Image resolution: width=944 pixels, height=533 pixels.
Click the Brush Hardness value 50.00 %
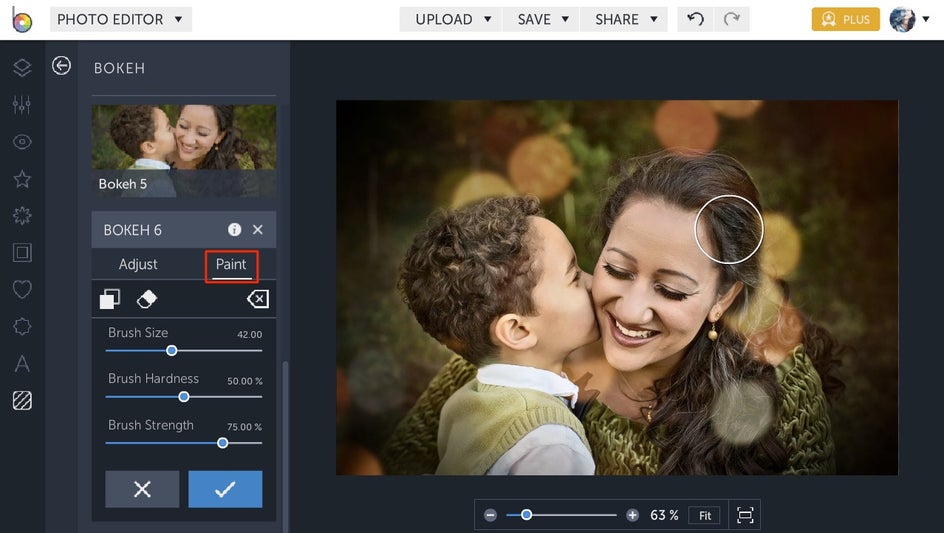click(x=244, y=381)
